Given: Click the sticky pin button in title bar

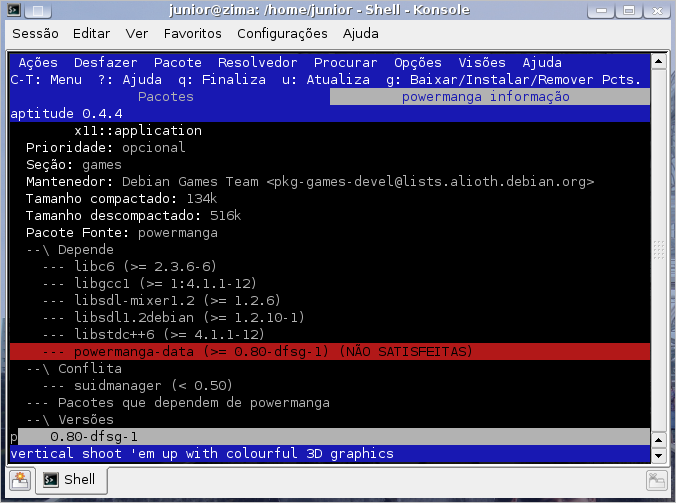Looking at the screenshot, I should click(x=32, y=10).
